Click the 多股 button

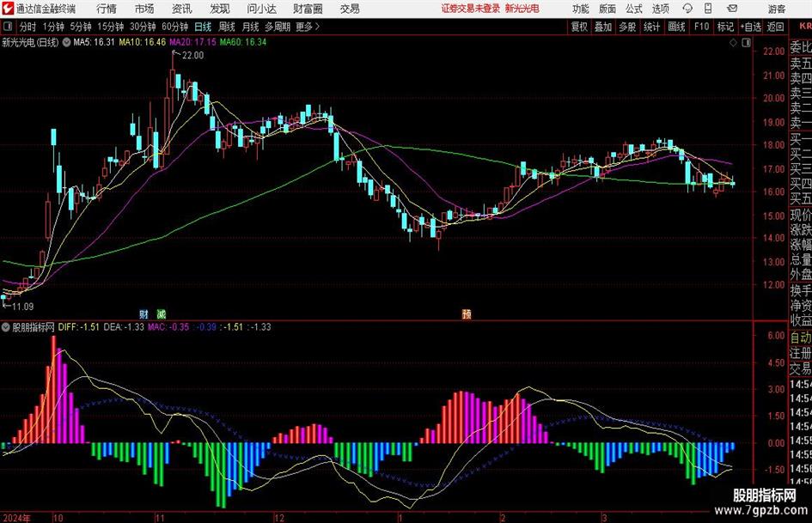tap(627, 27)
